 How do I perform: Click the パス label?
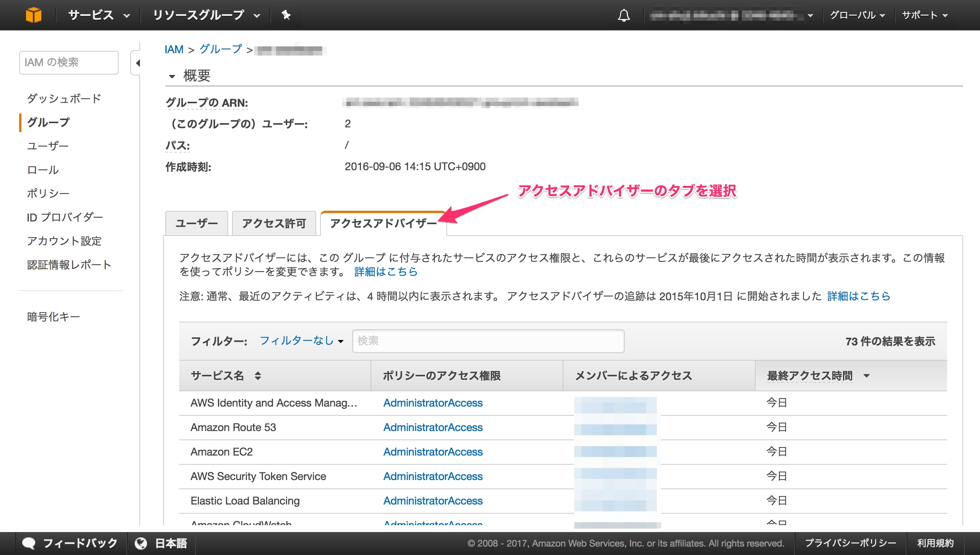[x=178, y=145]
